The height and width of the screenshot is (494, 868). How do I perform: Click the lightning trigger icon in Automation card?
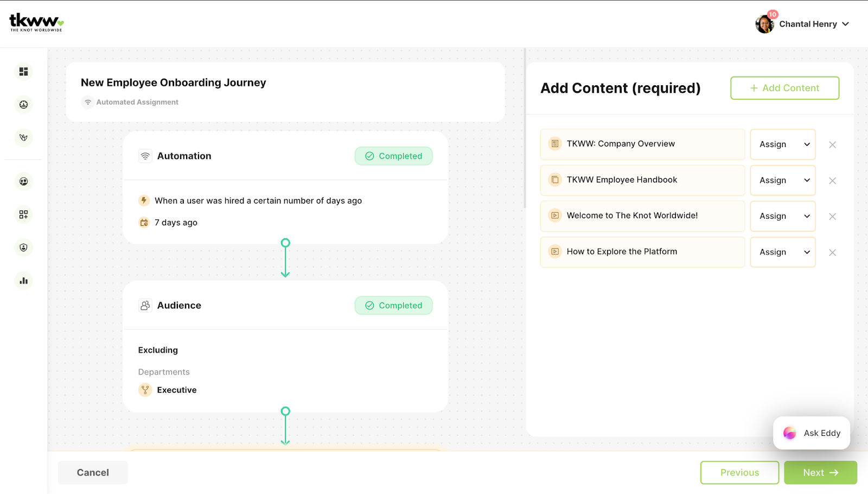(143, 200)
